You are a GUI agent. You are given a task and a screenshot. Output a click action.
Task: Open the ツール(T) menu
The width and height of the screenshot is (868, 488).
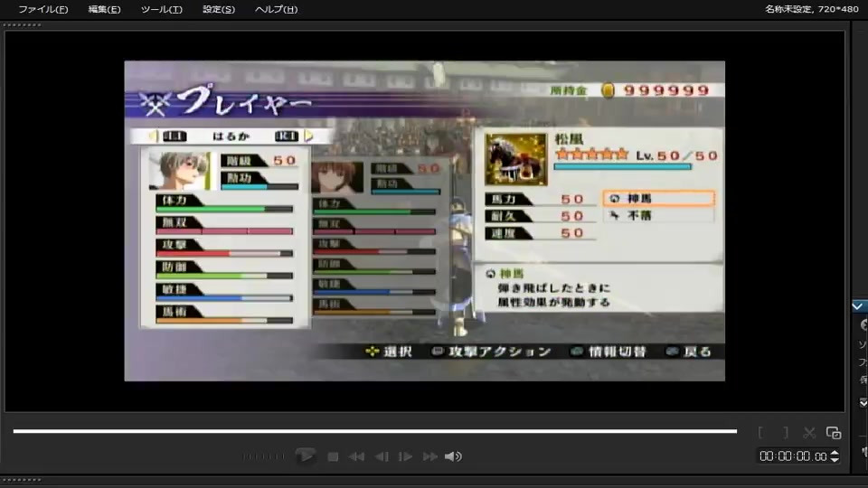(161, 9)
